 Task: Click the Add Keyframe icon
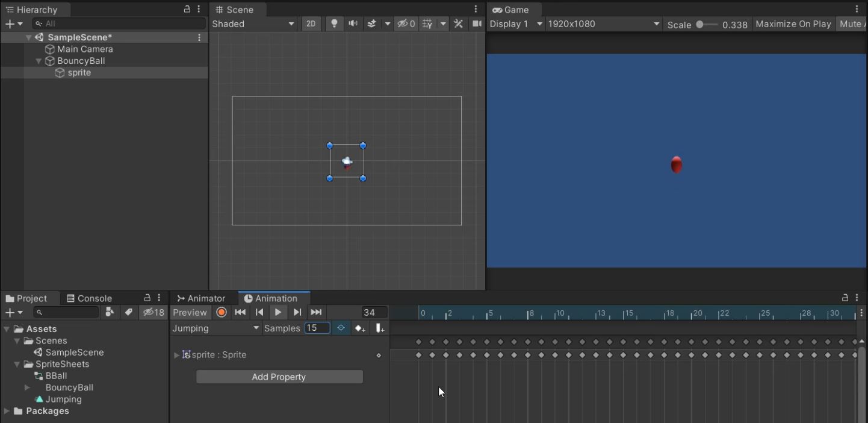point(360,328)
